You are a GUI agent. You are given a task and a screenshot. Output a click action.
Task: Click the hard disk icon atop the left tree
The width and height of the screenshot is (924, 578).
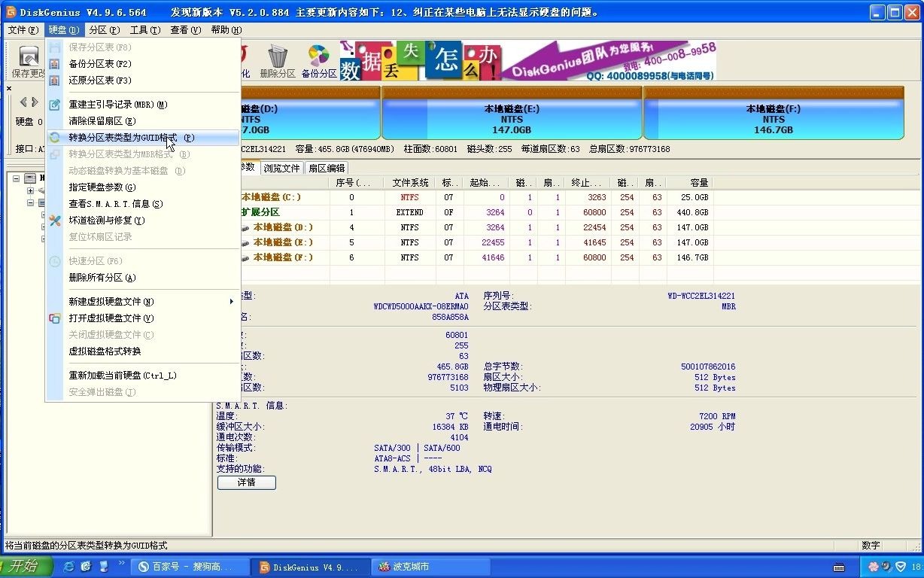[29, 179]
